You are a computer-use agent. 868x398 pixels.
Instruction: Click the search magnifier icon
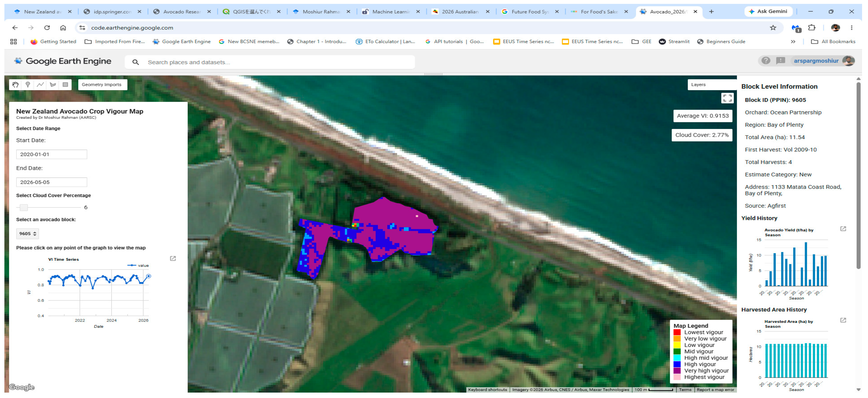click(135, 62)
